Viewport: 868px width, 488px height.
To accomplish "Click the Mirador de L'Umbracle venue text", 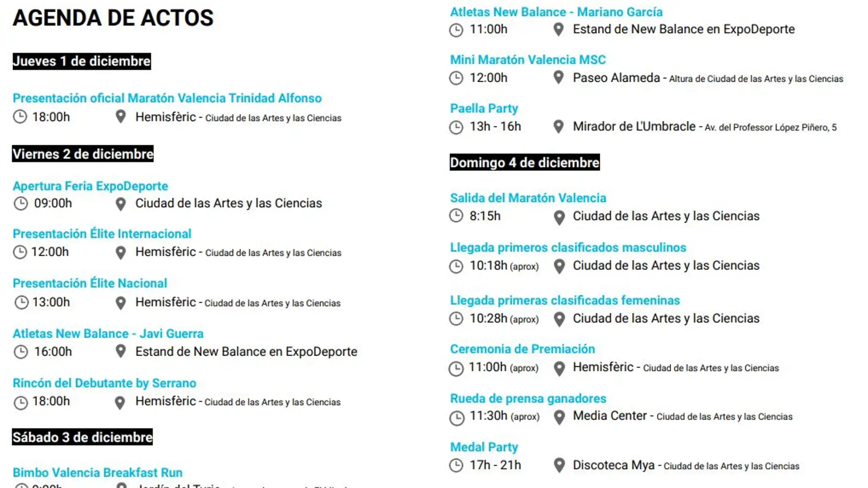I will click(x=634, y=126).
